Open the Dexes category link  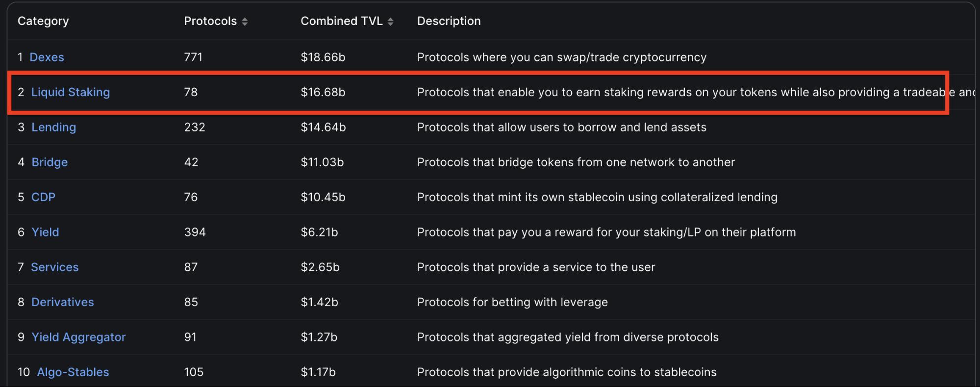coord(47,57)
